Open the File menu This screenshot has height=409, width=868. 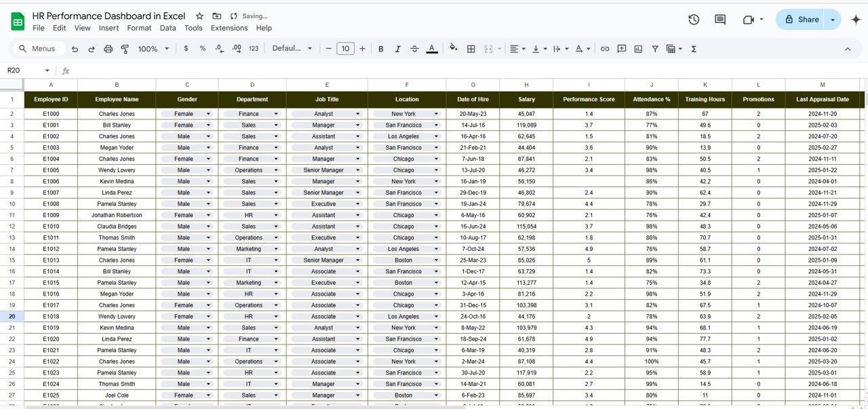tap(39, 28)
